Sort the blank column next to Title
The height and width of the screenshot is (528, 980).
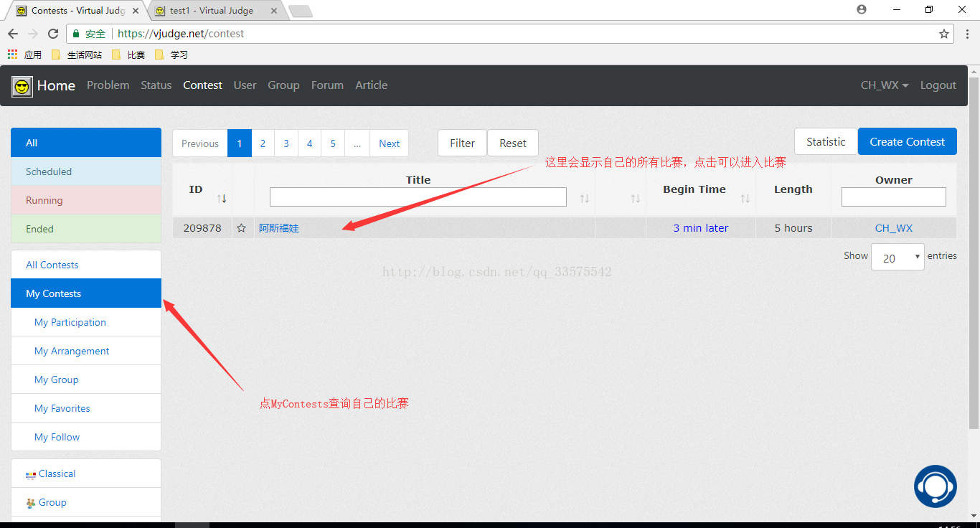click(636, 198)
